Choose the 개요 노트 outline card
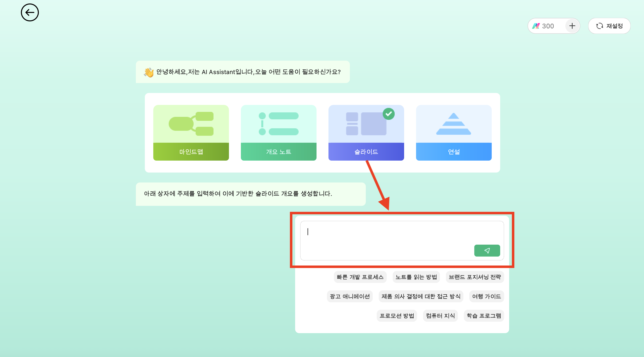This screenshot has width=644, height=357. coord(278,133)
